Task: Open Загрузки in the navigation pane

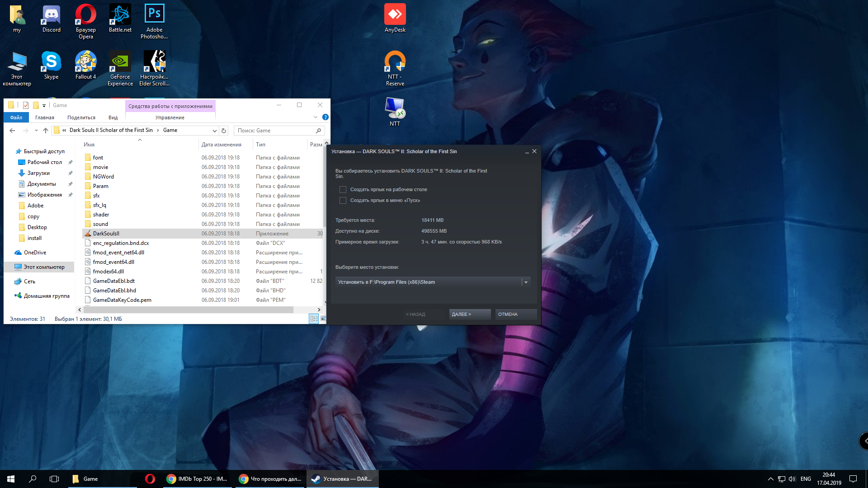Action: click(38, 173)
